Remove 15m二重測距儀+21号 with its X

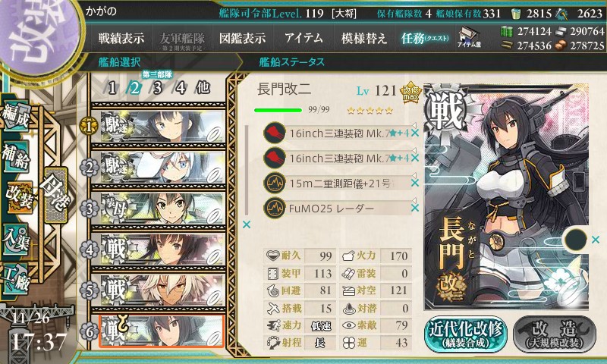click(414, 183)
